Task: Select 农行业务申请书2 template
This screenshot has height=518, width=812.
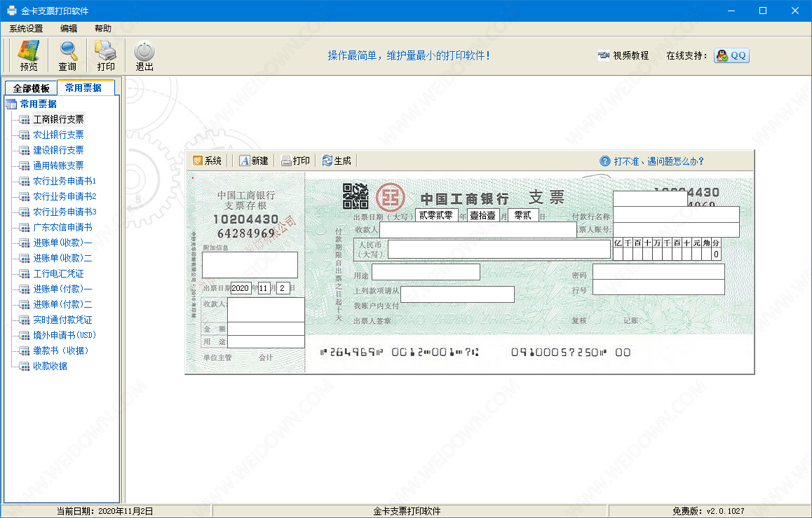Action: (65, 197)
